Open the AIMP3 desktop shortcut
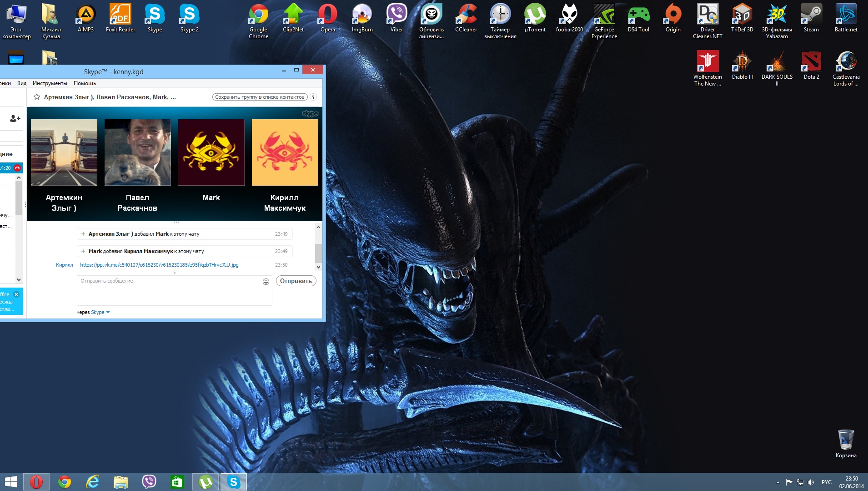This screenshot has width=868, height=491. click(85, 19)
